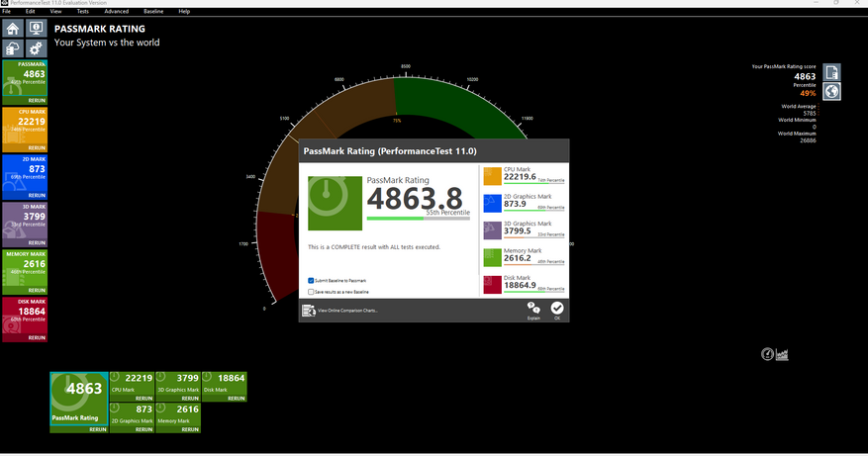Click RERUN under sidebar PASSMARK tile
Screen dimensions: 868x456
coord(37,101)
